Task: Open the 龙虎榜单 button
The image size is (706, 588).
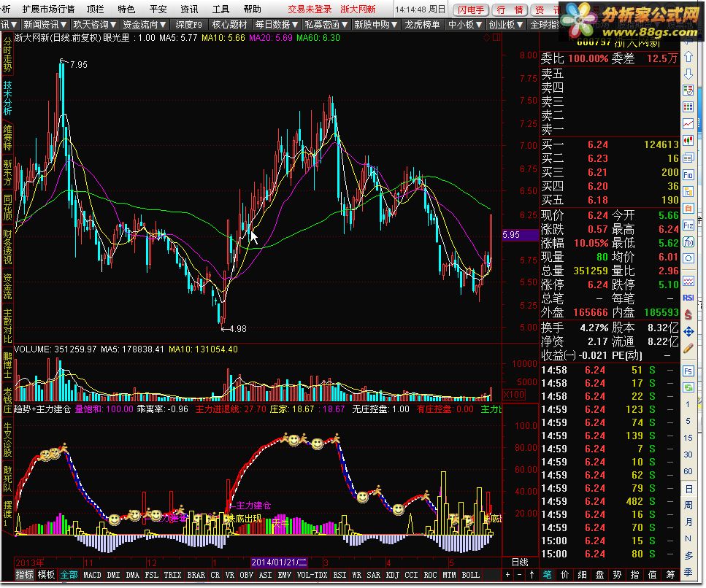Action: [x=422, y=24]
